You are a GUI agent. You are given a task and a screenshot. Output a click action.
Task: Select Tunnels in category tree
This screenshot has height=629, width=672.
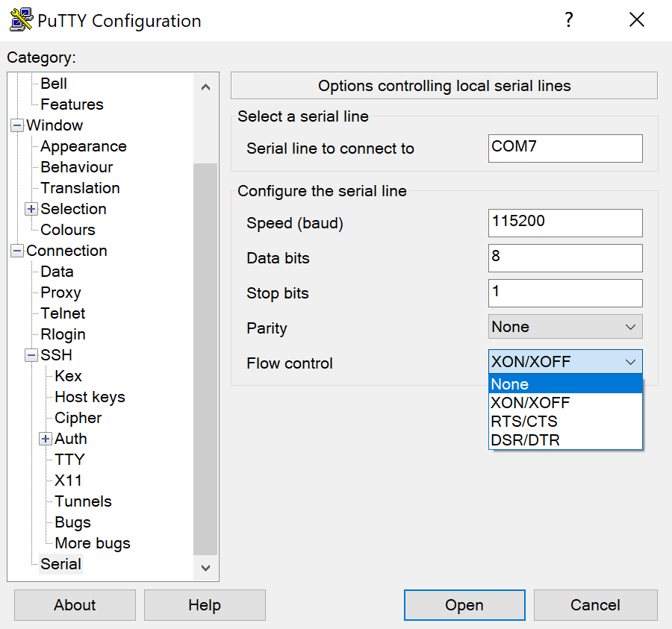[x=83, y=502]
